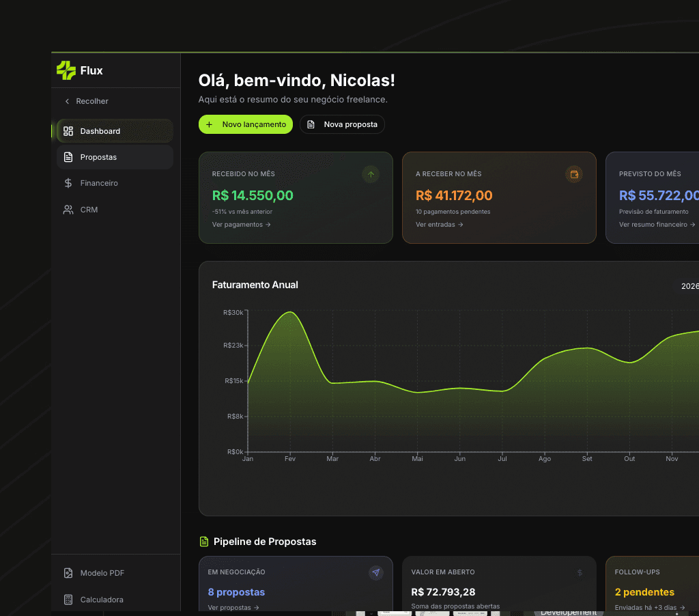Open the Modelo PDF page

115,573
